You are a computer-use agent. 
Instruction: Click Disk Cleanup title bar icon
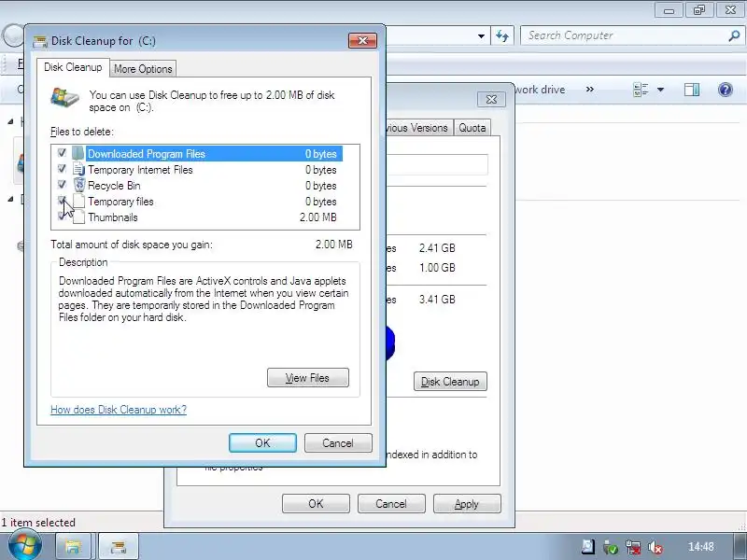point(40,41)
